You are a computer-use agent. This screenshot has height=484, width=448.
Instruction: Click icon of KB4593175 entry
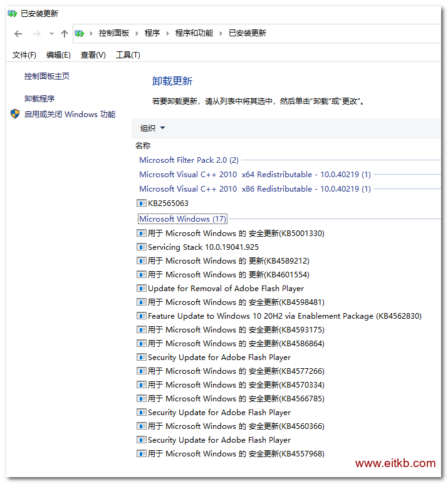coord(142,330)
